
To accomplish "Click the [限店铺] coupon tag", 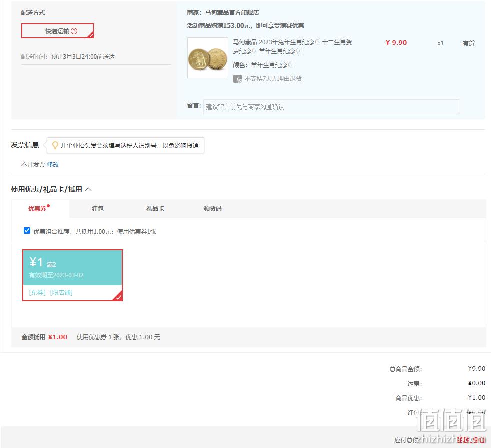I will pos(61,292).
